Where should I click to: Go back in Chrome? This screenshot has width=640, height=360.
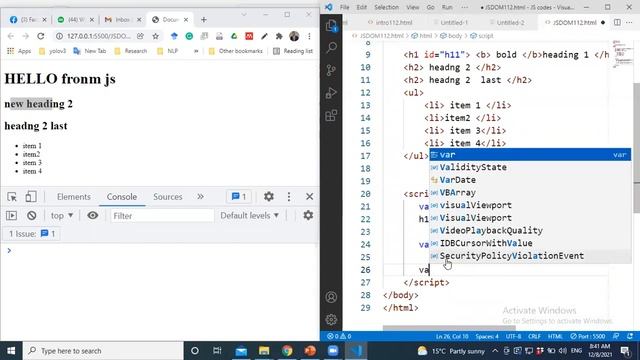11,36
